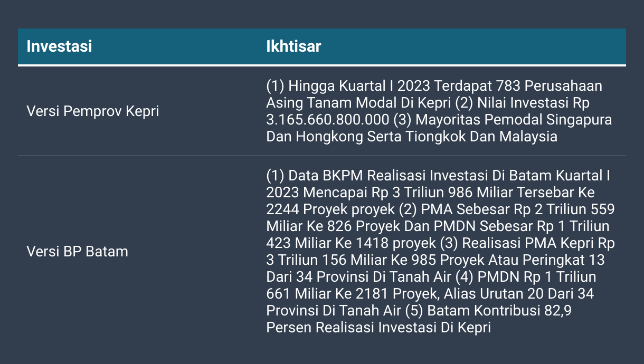Click 'Persen Realisasi Investasi Di Kepri' line
The height and width of the screenshot is (364, 644).
pos(378,328)
